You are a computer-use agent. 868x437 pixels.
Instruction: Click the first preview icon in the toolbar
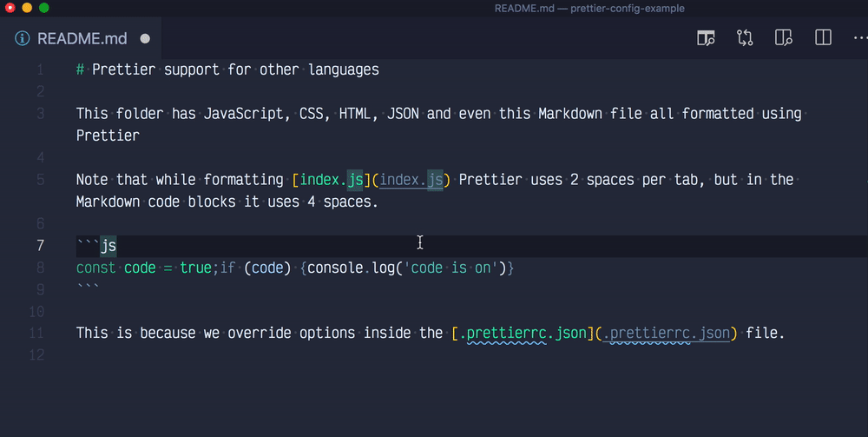tap(705, 38)
